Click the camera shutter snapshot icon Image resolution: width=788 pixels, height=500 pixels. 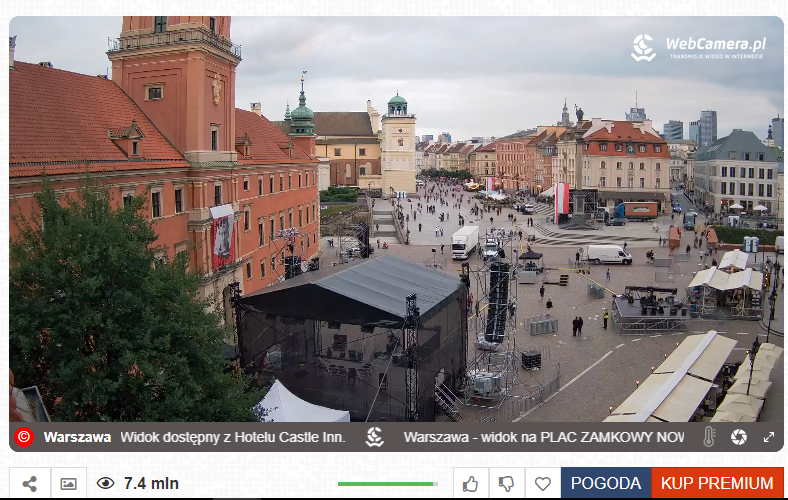(739, 437)
